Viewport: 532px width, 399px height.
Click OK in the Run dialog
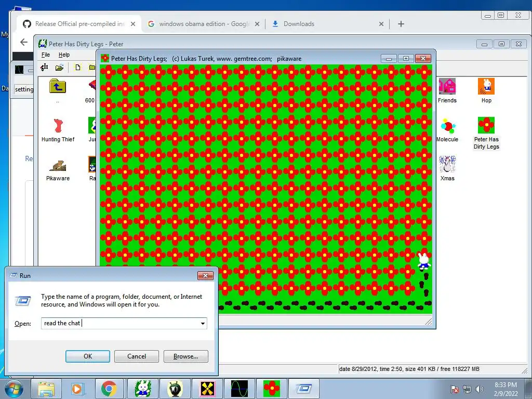pyautogui.click(x=87, y=356)
